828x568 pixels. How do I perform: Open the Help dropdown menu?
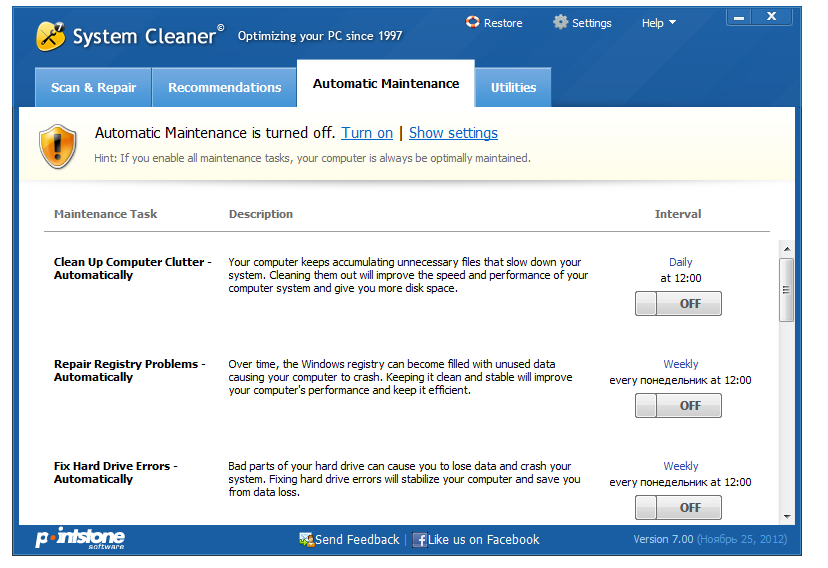click(x=658, y=23)
